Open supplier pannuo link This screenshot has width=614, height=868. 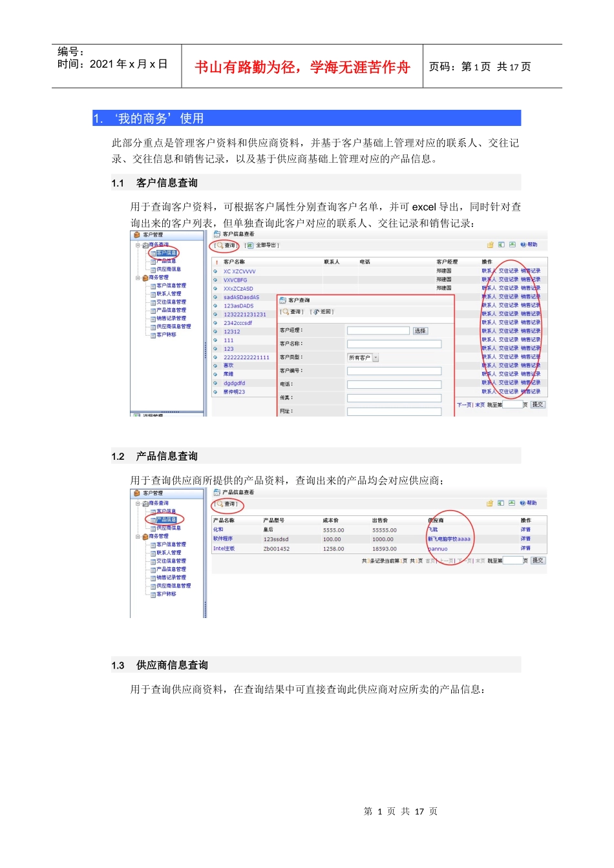pyautogui.click(x=438, y=549)
